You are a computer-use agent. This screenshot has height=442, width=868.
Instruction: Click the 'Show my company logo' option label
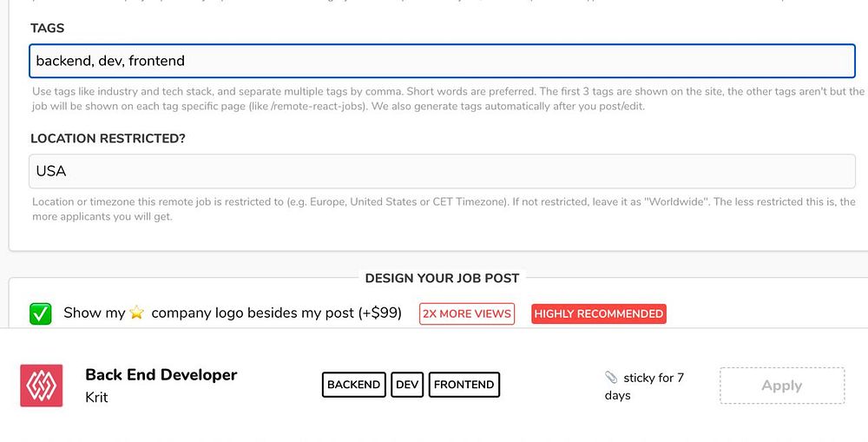click(233, 313)
